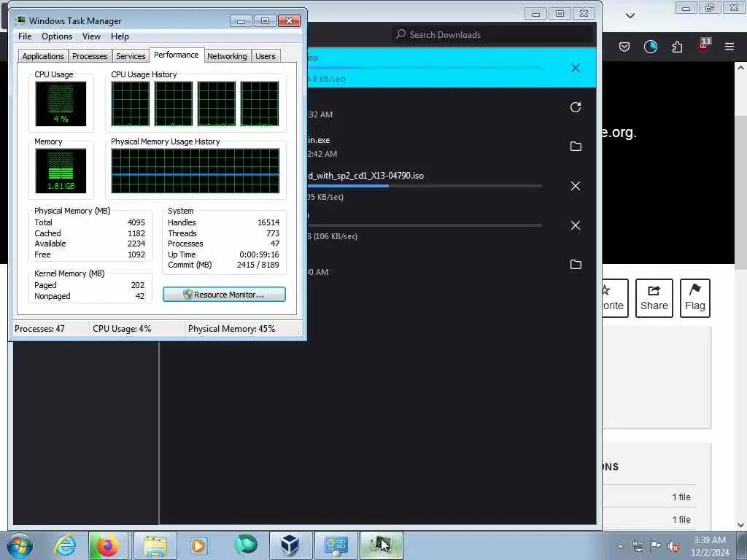Click the Commit (MB) value 2415 / 8189
The image size is (747, 560).
click(258, 265)
